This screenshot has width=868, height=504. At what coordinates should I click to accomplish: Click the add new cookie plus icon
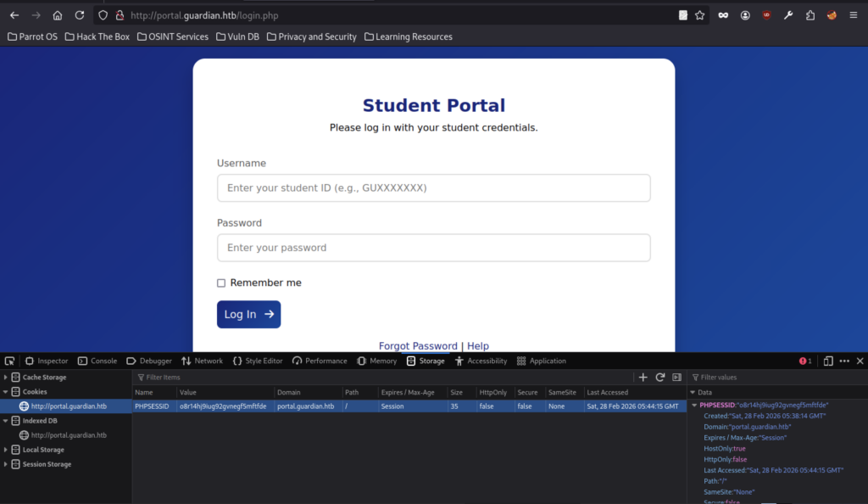click(643, 377)
